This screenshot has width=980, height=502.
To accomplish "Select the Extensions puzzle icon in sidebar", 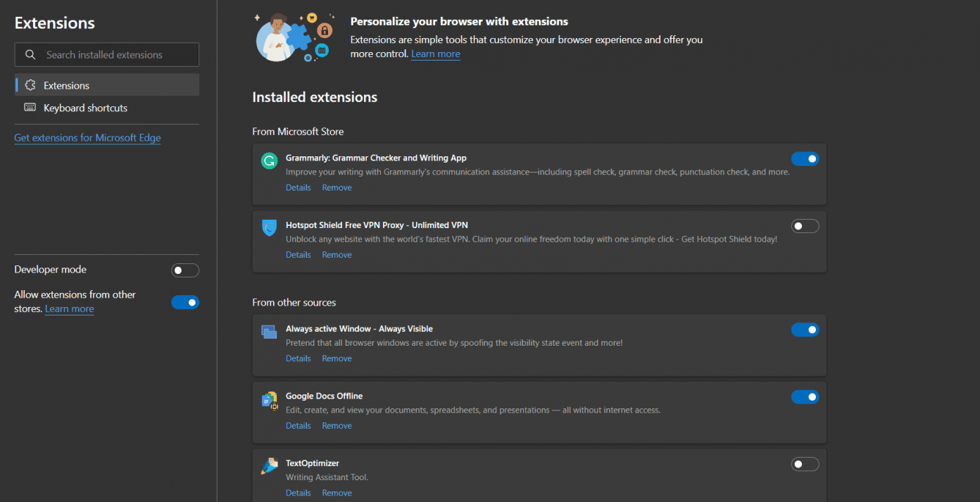I will [x=30, y=84].
